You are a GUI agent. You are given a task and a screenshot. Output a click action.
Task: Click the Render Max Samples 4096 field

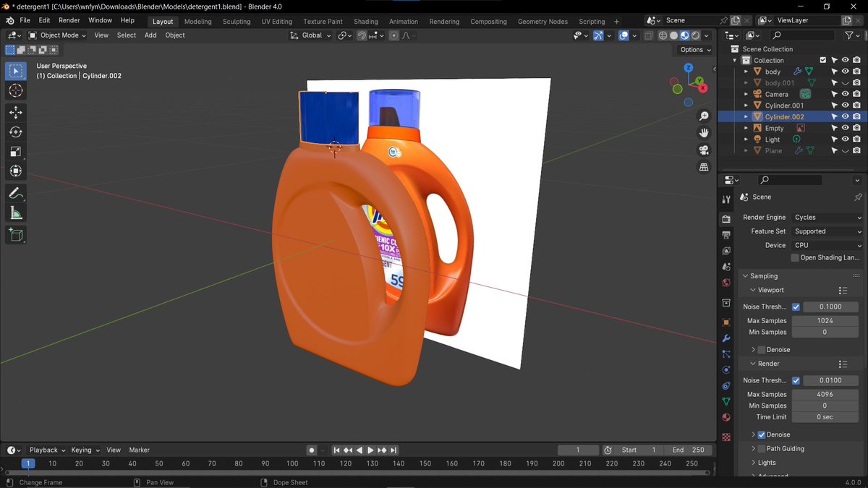coord(825,394)
